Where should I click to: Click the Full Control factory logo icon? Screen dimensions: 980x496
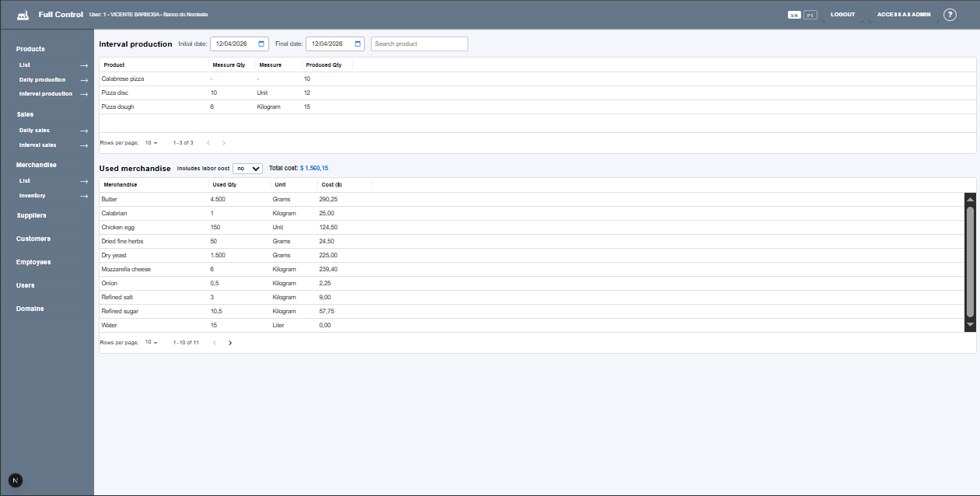[23, 15]
